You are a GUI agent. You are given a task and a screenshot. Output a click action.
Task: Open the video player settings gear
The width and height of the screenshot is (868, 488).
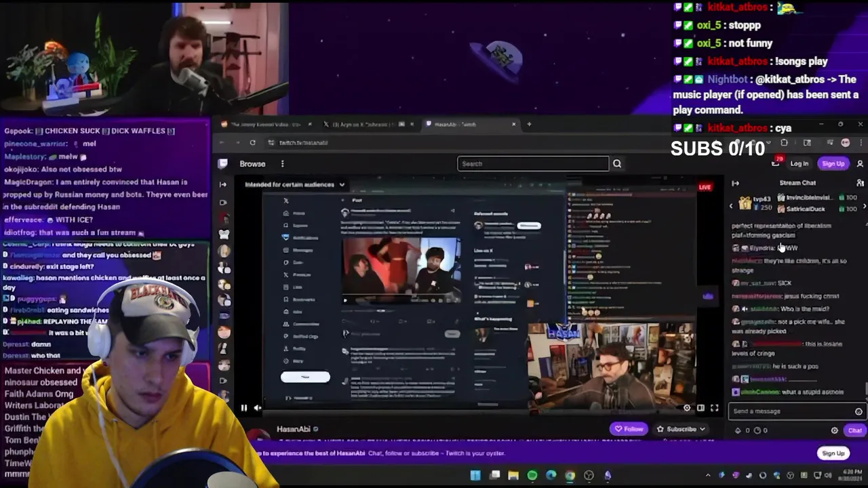686,407
